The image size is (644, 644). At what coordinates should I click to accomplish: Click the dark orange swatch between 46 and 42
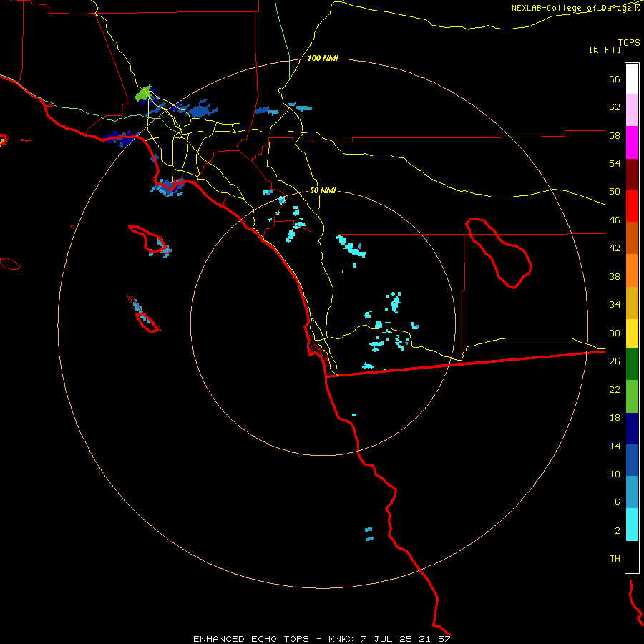[632, 238]
